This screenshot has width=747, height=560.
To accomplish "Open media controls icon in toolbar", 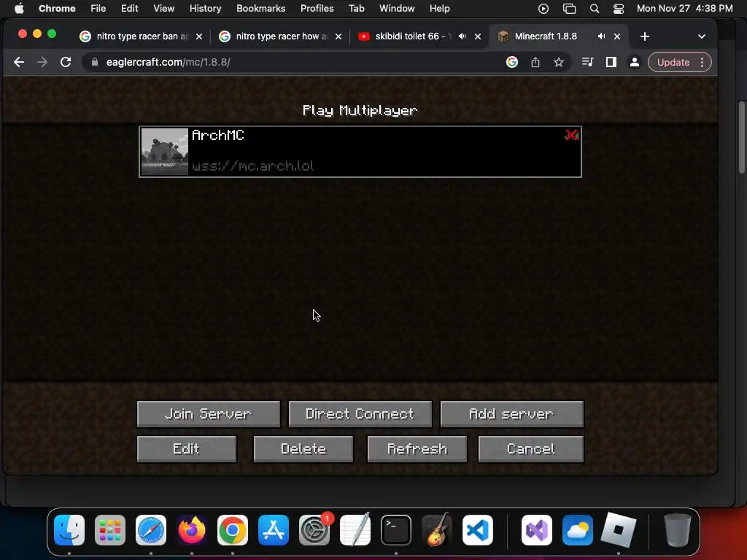I will click(x=587, y=62).
